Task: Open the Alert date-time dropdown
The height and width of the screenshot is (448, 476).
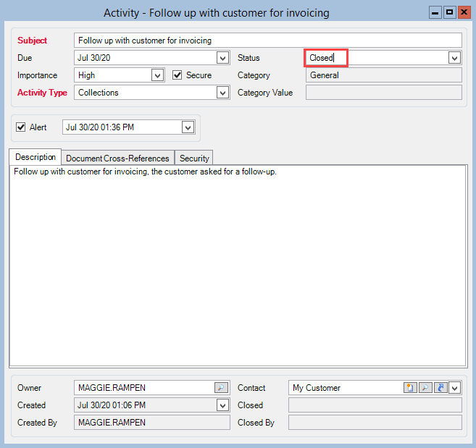Action: point(188,127)
